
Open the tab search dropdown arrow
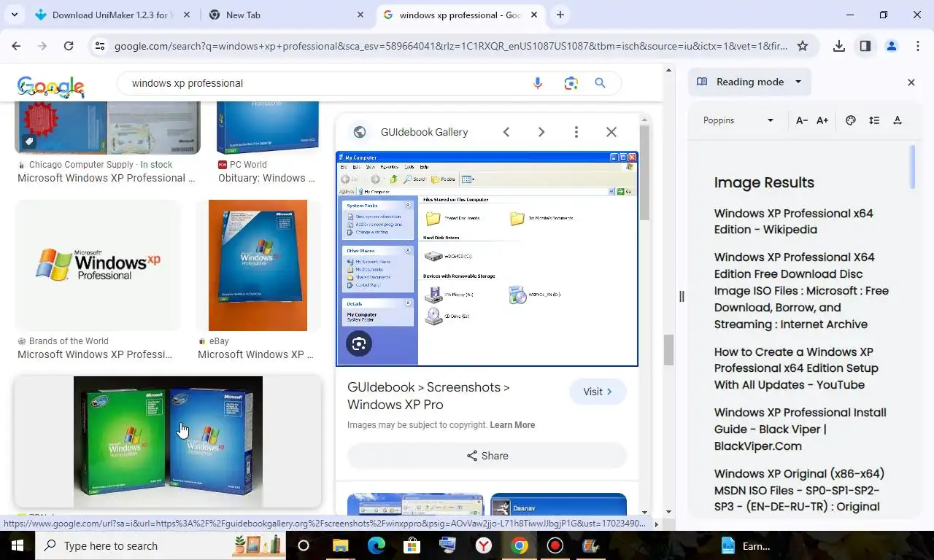(x=14, y=15)
